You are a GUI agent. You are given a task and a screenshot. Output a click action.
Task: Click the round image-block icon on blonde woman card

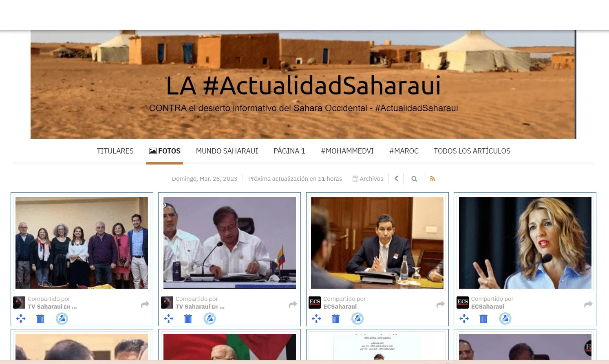point(505,318)
